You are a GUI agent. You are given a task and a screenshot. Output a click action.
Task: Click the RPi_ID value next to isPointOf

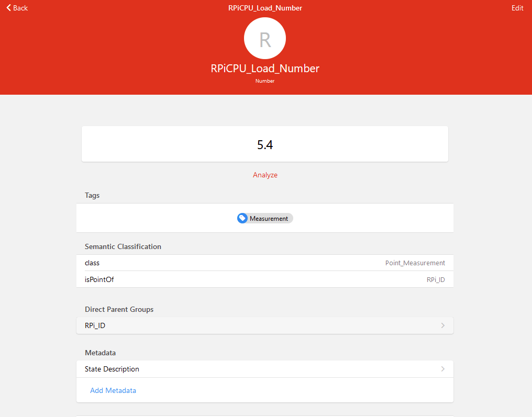435,279
